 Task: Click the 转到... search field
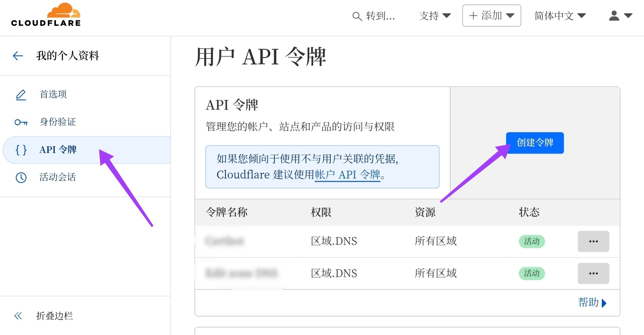pos(380,16)
